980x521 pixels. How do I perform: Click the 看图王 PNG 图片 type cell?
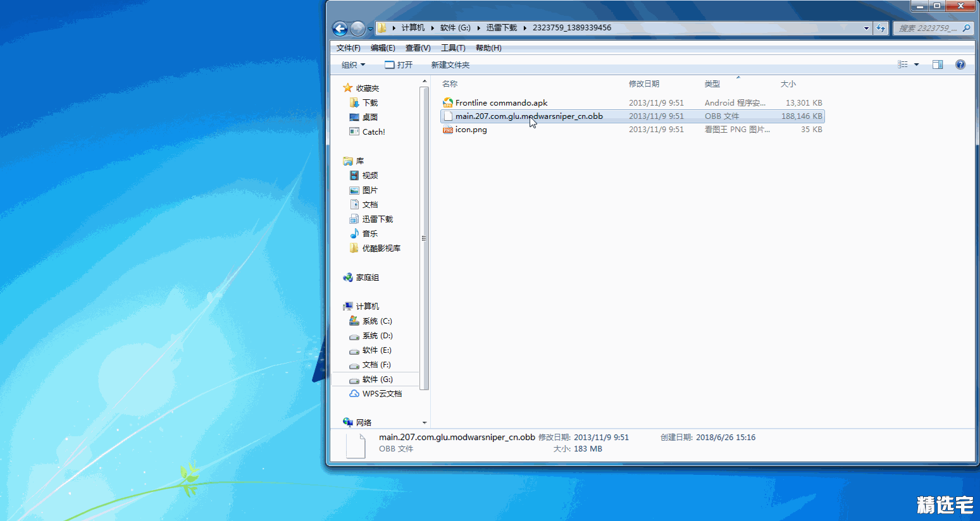[x=738, y=130]
